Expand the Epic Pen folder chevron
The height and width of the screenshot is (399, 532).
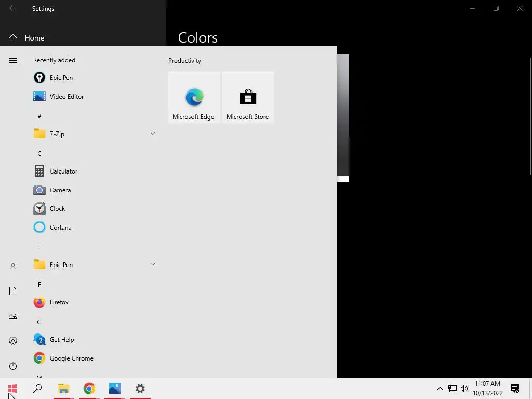tap(153, 264)
